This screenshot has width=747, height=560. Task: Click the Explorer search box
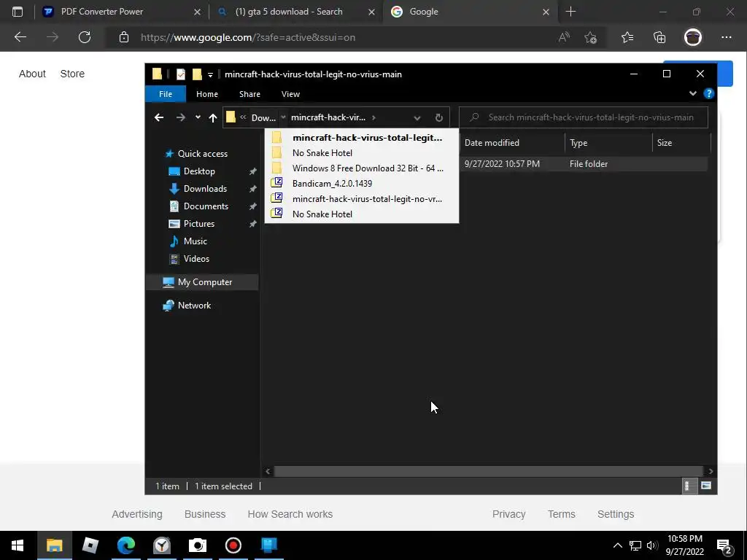click(x=583, y=117)
